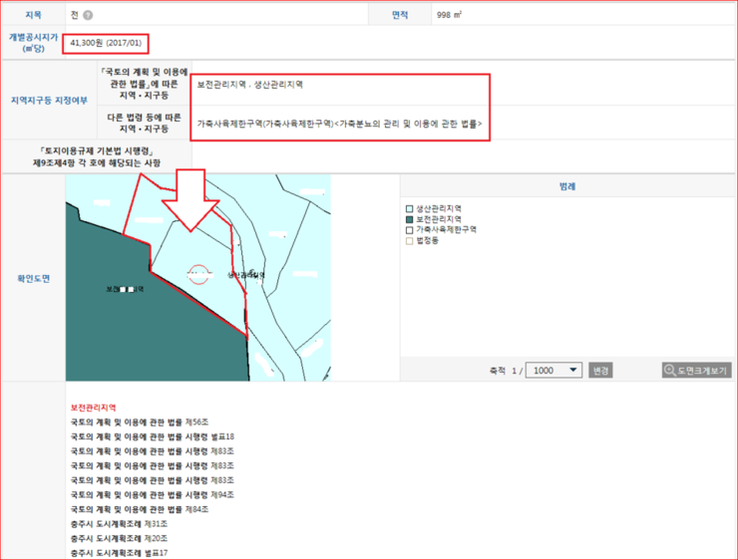Click the 확인도면 map image
This screenshot has height=560, width=738.
tap(198, 277)
